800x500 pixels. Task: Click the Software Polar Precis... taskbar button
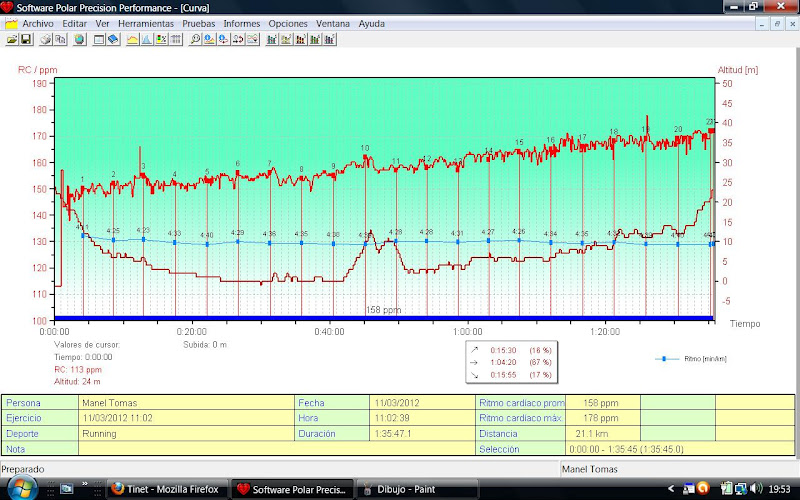coord(293,489)
